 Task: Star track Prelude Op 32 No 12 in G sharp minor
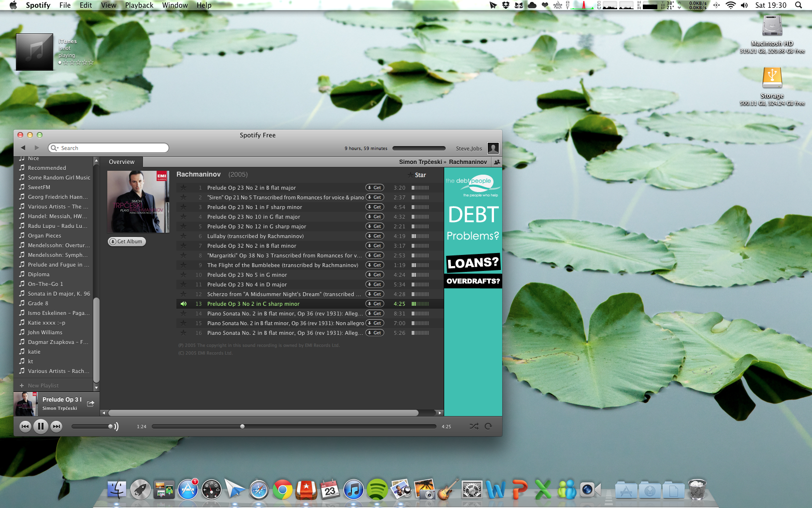(x=184, y=226)
